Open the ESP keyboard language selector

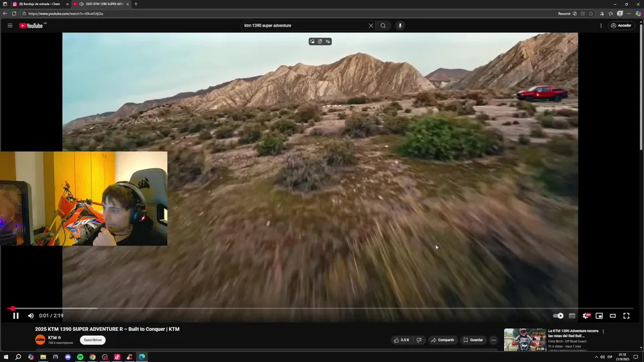[610, 357]
